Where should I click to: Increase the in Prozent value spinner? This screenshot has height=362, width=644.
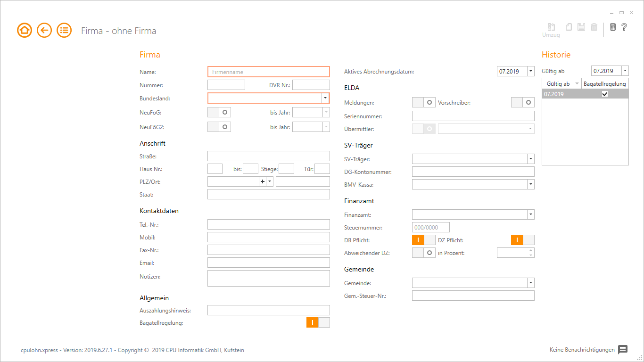[531, 250]
